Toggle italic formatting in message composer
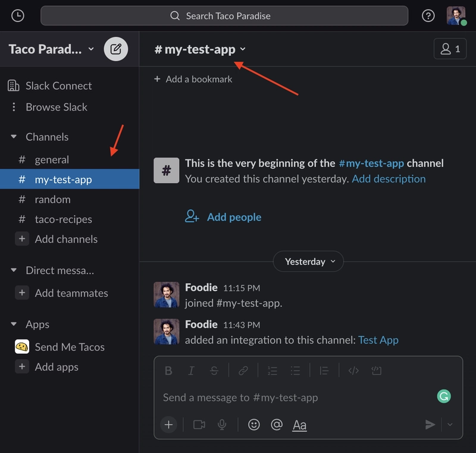 pyautogui.click(x=191, y=371)
